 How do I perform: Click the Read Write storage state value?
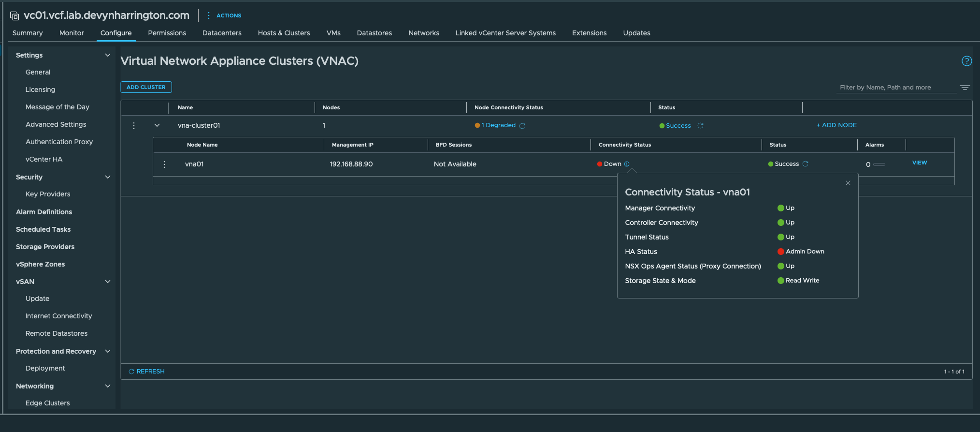(802, 281)
